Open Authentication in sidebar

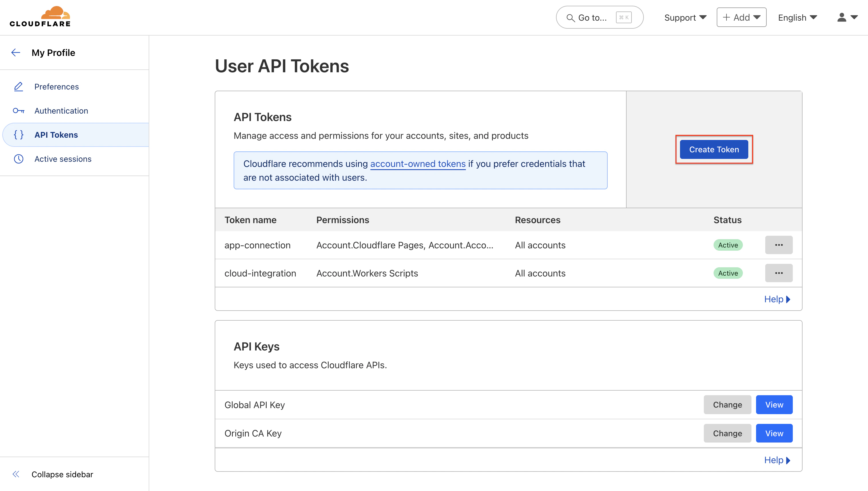(61, 111)
